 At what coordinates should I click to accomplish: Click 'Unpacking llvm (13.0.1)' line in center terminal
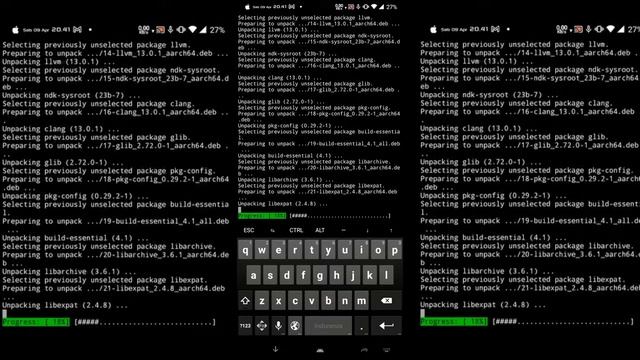(x=278, y=30)
